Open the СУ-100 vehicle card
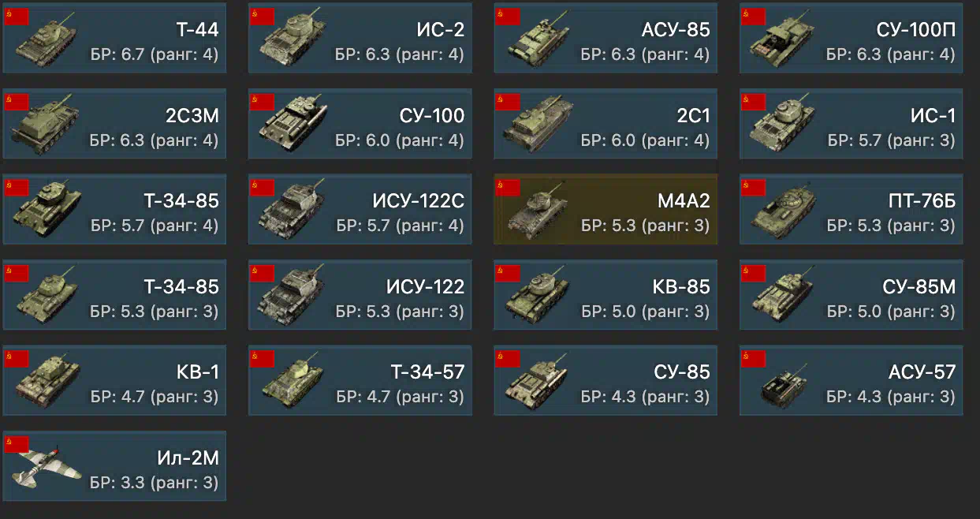This screenshot has width=980, height=519. coord(360,124)
